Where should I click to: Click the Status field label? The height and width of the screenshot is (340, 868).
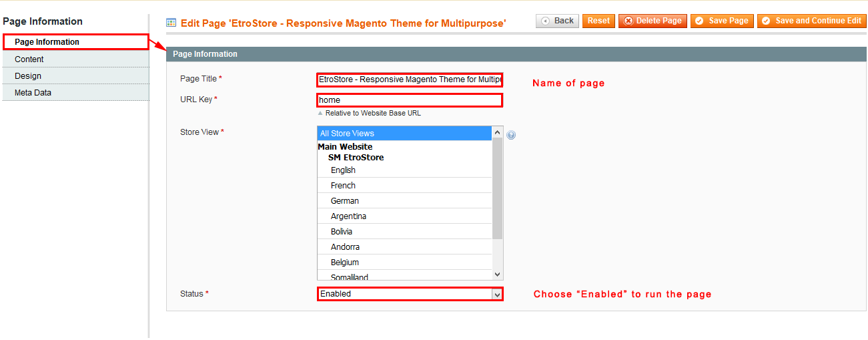(194, 294)
